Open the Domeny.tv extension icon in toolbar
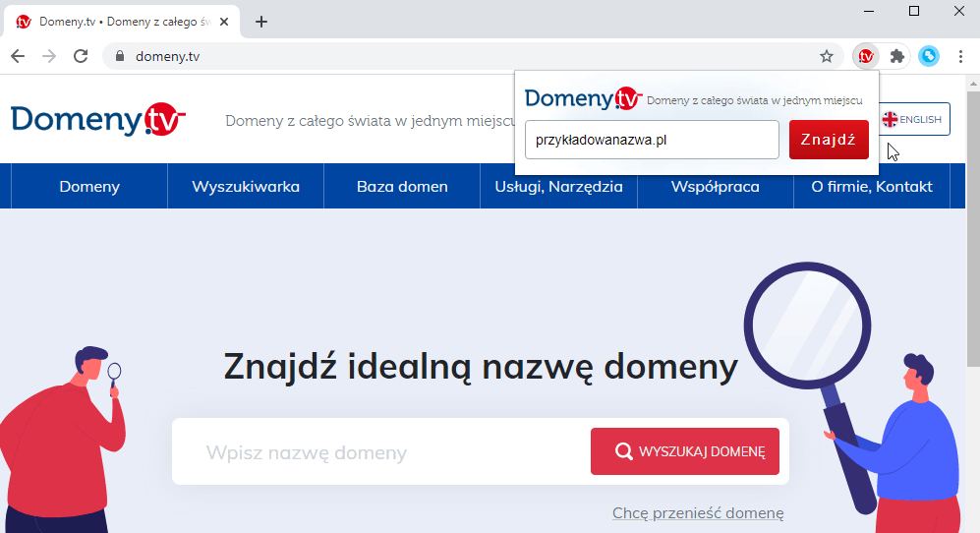Image resolution: width=980 pixels, height=533 pixels. (x=866, y=56)
